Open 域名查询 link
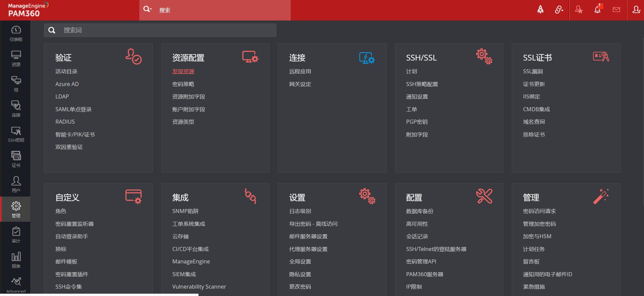Viewport: 644px width, 296px height. tap(534, 122)
